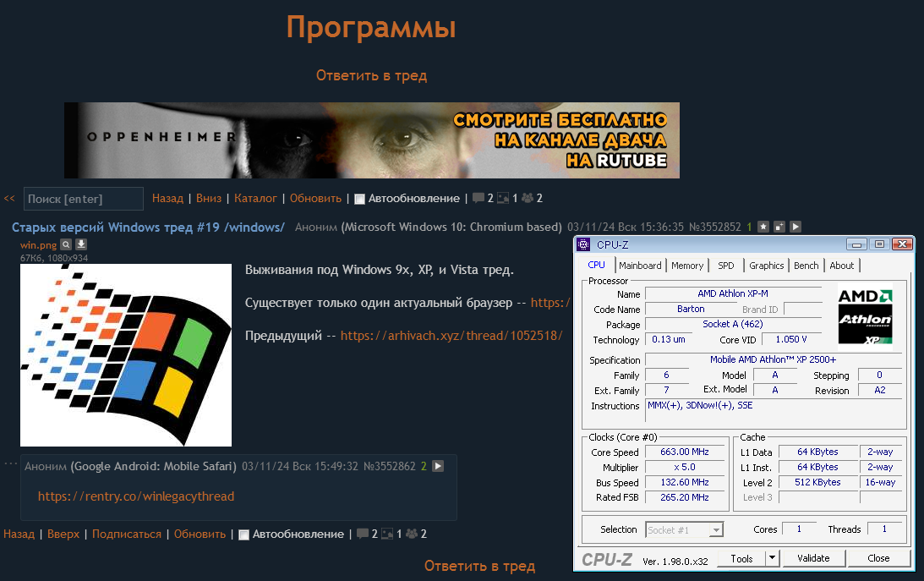
Task: Click the speech bubble posts counter in the bottom bar
Action: (x=363, y=534)
